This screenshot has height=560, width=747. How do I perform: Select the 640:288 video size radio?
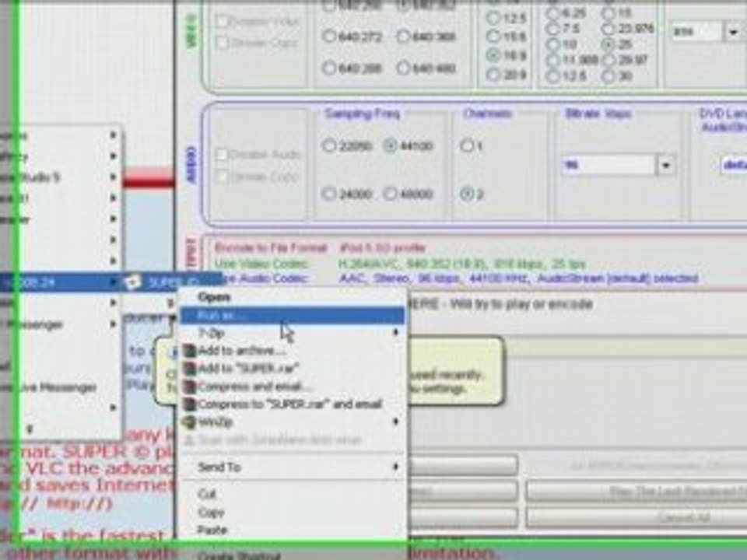point(329,68)
